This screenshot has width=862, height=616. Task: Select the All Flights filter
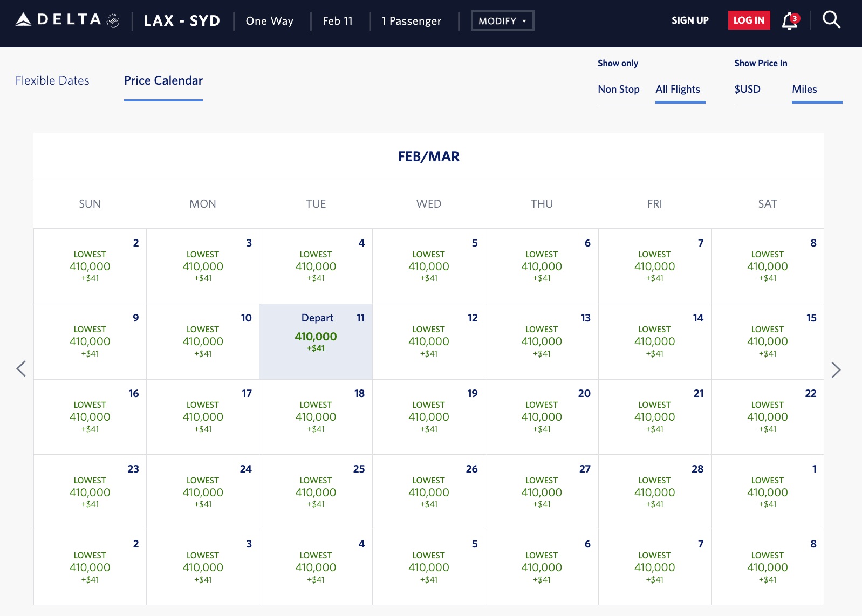coord(678,90)
